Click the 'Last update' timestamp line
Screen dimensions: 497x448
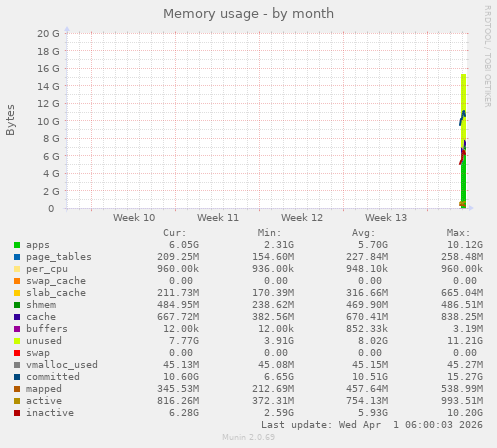pos(372,425)
